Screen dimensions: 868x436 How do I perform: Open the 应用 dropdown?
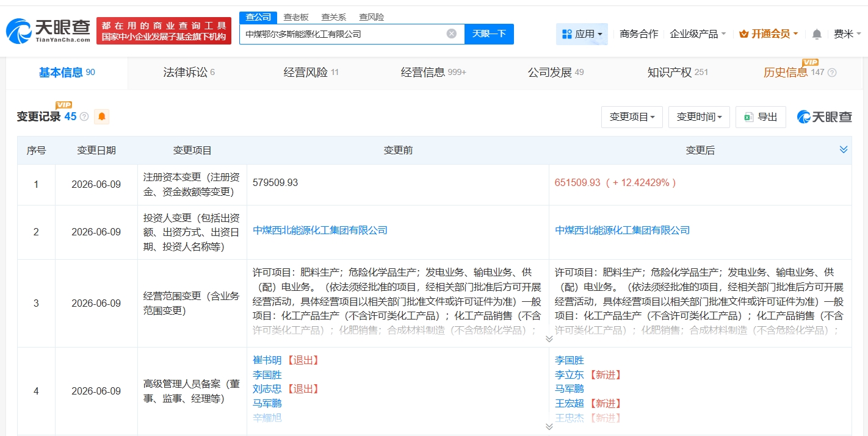pyautogui.click(x=582, y=34)
